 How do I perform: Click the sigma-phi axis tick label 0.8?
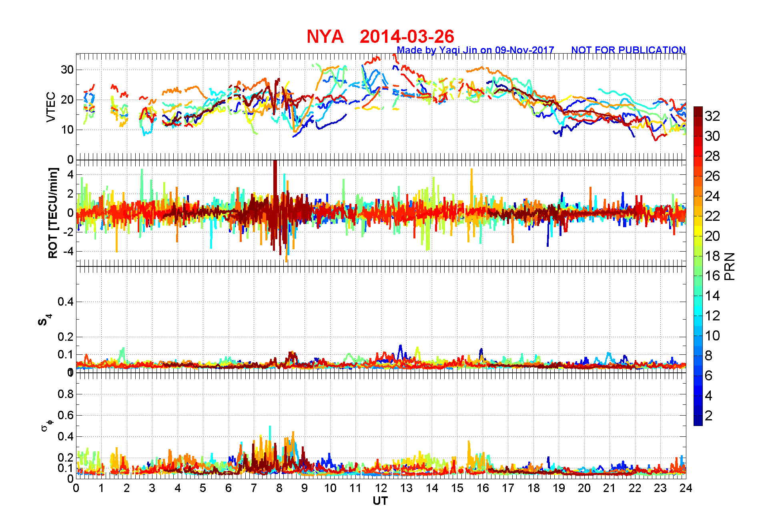(66, 394)
